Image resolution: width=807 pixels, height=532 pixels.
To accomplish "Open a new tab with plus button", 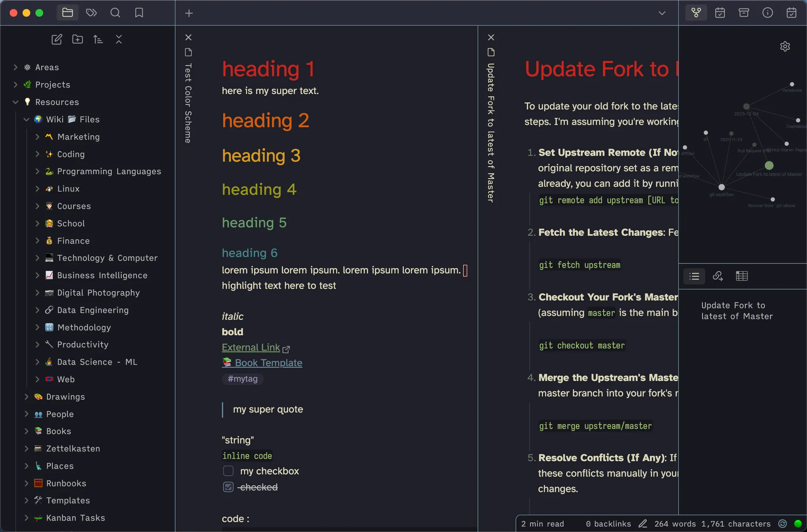I will (x=189, y=13).
